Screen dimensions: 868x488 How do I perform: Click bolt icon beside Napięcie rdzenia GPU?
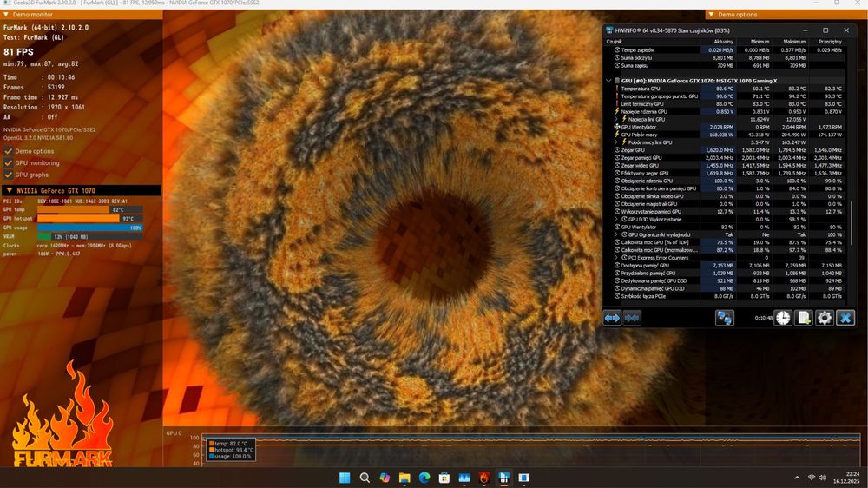click(x=616, y=111)
